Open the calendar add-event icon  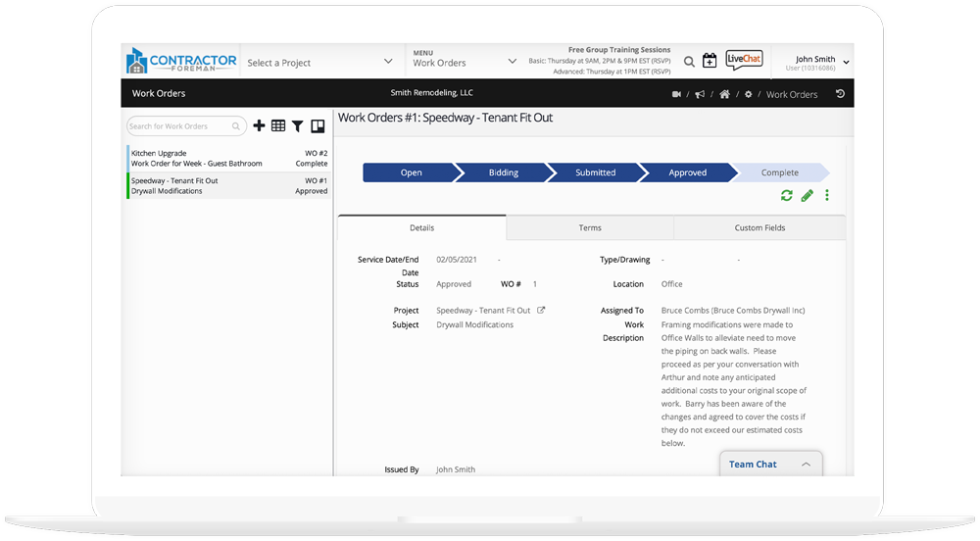(710, 62)
